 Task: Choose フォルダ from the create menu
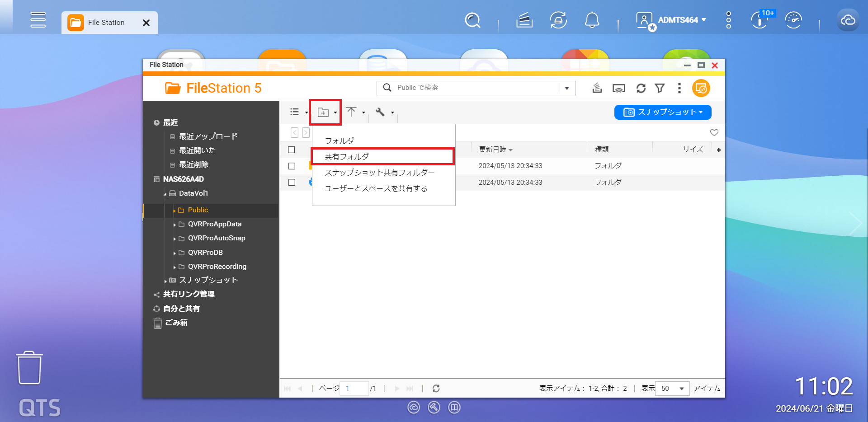click(383, 141)
